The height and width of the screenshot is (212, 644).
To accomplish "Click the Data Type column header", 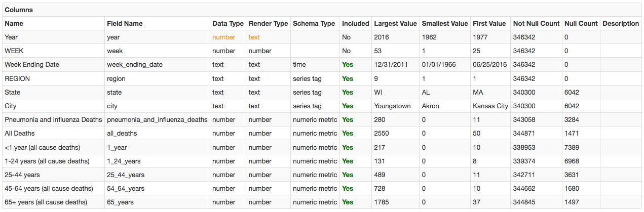I will pyautogui.click(x=228, y=23).
